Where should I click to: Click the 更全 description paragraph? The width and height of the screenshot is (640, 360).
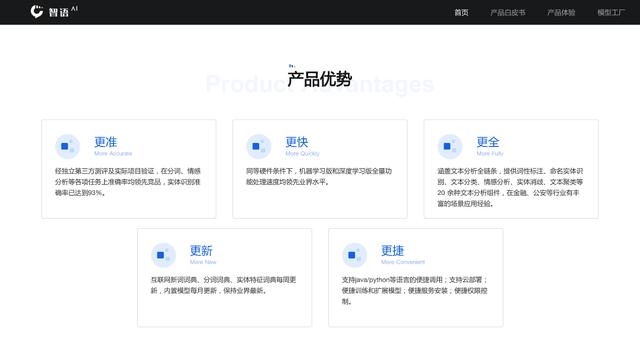pos(510,187)
